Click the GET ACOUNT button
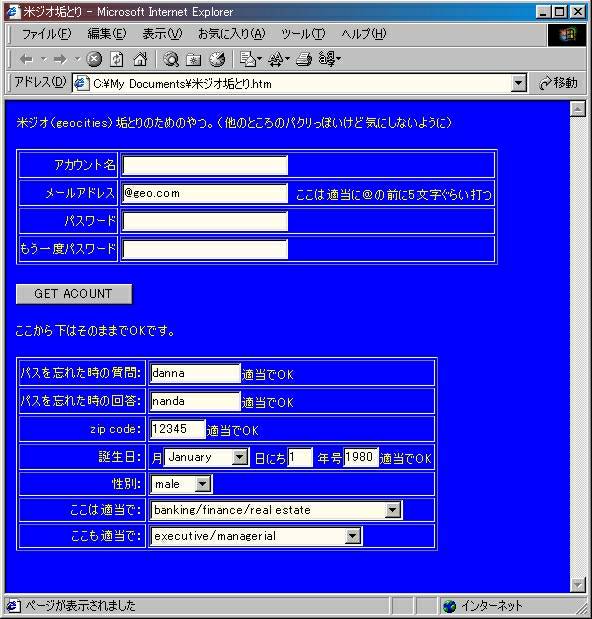This screenshot has width=592, height=619. point(74,294)
